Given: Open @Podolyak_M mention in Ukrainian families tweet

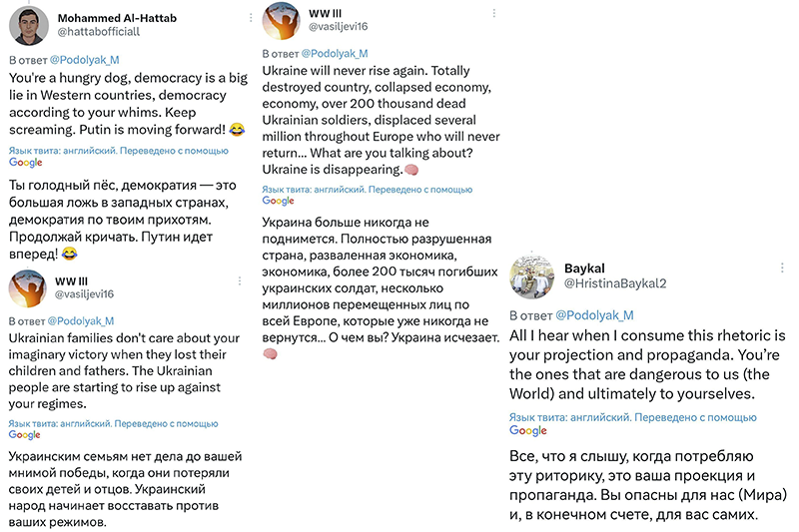Looking at the screenshot, I should coord(81,321).
